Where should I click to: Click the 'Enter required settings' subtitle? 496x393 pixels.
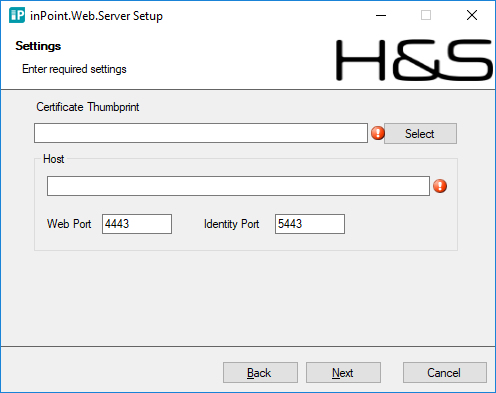coord(74,69)
